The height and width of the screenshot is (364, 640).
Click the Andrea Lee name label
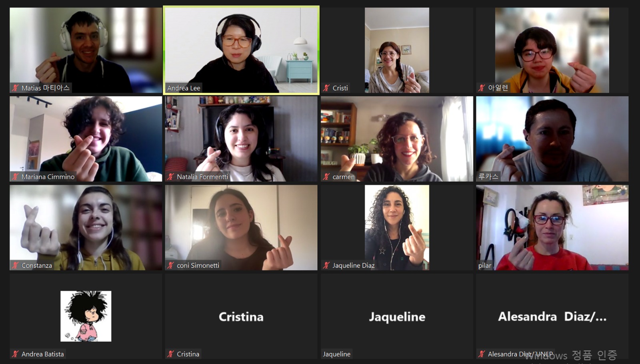click(x=184, y=88)
